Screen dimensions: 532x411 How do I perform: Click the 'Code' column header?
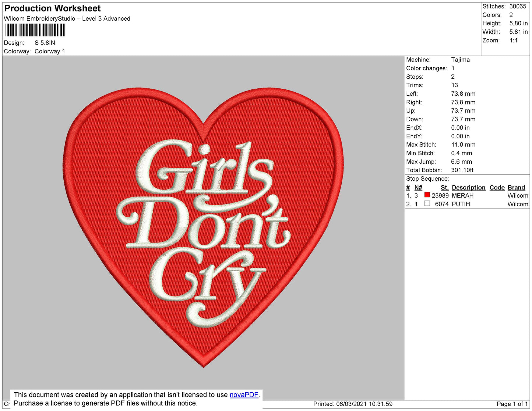pyautogui.click(x=497, y=188)
